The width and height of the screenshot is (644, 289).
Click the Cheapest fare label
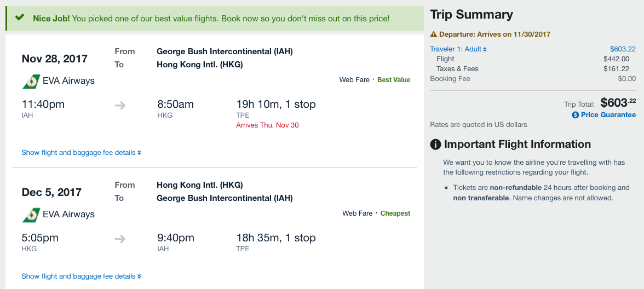coord(395,213)
